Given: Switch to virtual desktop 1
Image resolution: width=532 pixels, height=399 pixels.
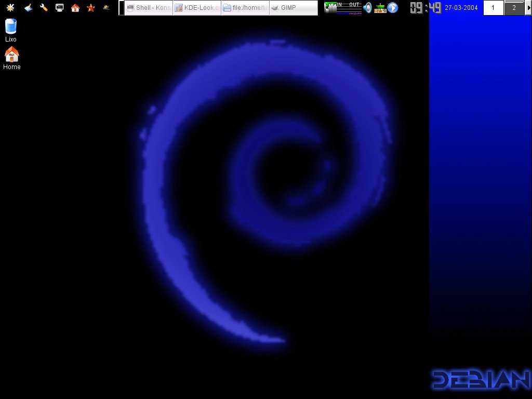Looking at the screenshot, I should tap(493, 8).
